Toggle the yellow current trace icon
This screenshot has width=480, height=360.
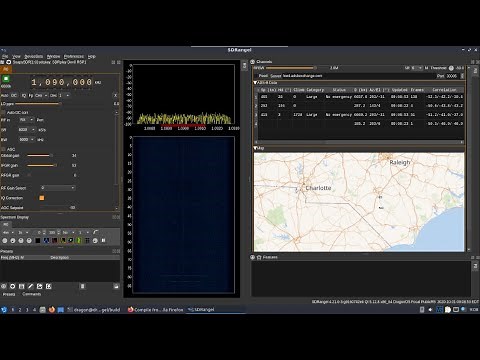(x=63, y=240)
